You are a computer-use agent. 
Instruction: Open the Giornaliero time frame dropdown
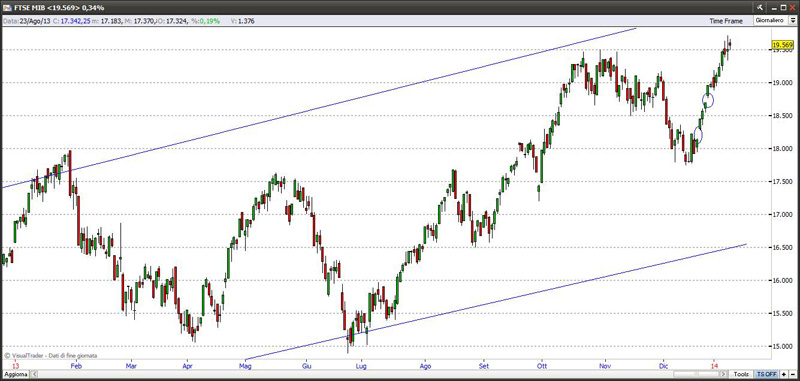tap(771, 21)
